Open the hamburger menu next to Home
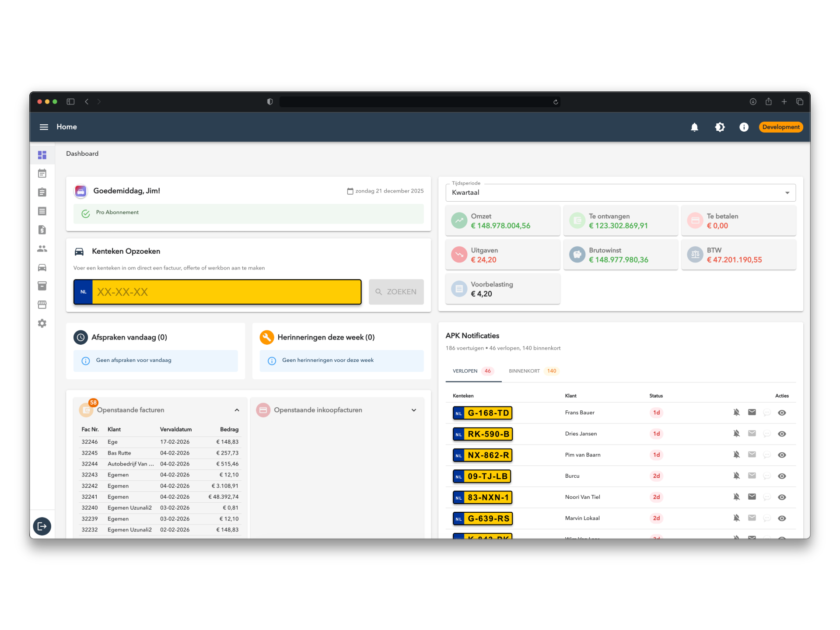Image resolution: width=840 pixels, height=630 pixels. click(x=44, y=127)
